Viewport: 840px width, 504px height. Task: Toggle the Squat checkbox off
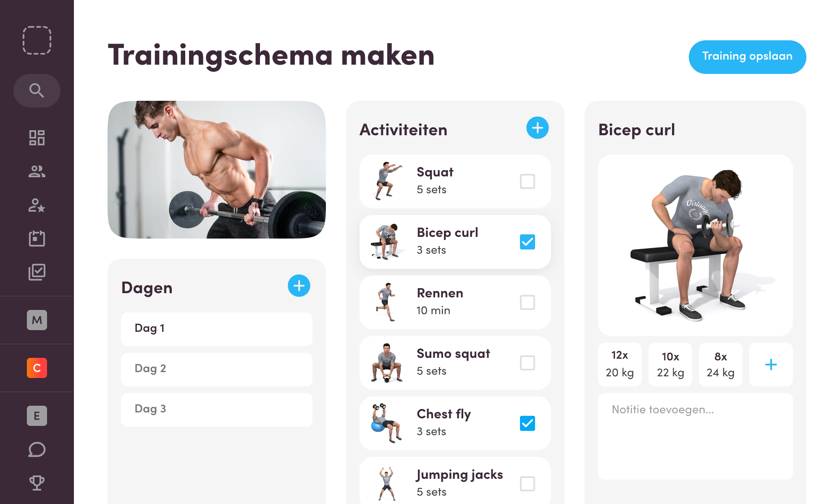tap(527, 181)
